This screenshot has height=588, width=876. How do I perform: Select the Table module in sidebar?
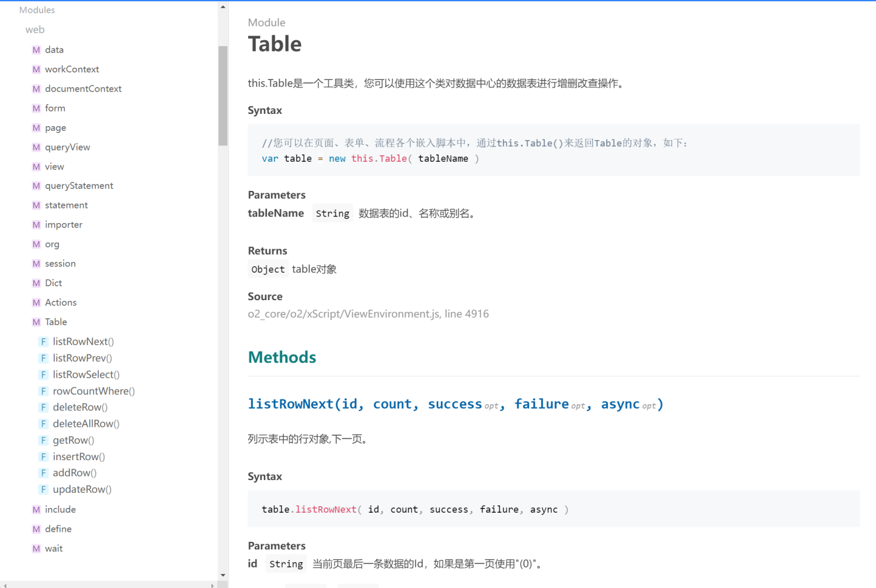click(56, 322)
